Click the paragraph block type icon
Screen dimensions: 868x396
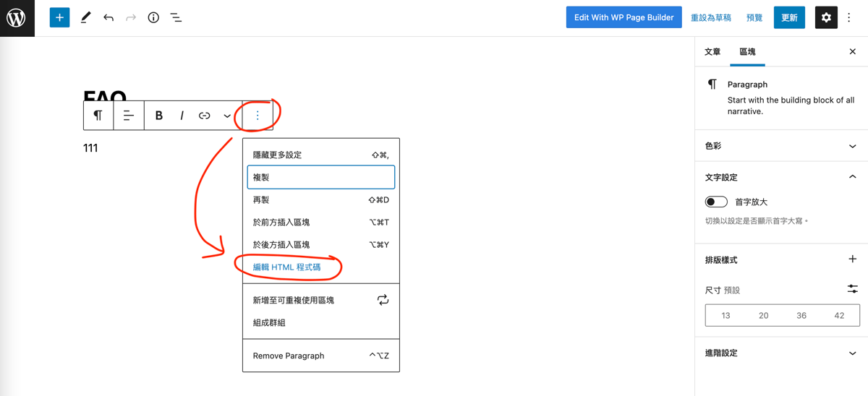(98, 116)
